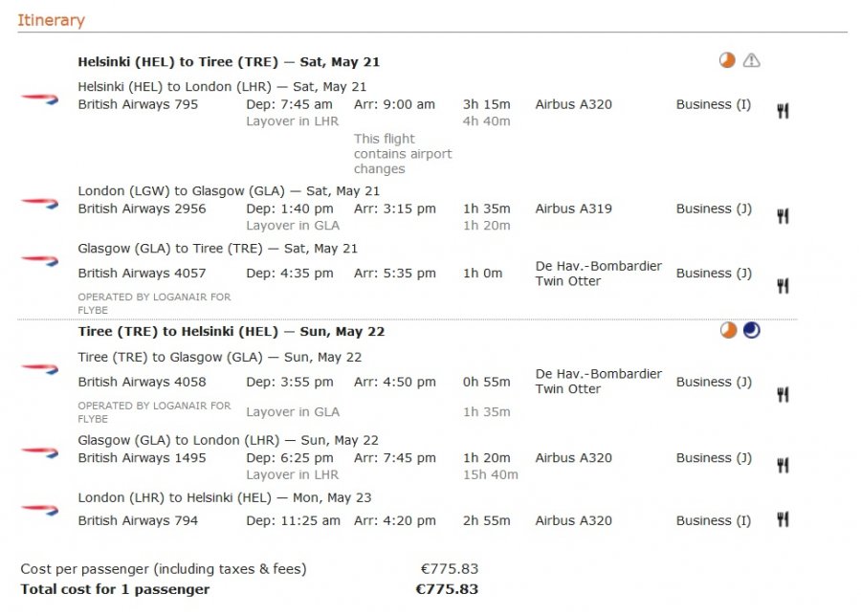Click the British Airways logo beside flight 2956

[39, 203]
